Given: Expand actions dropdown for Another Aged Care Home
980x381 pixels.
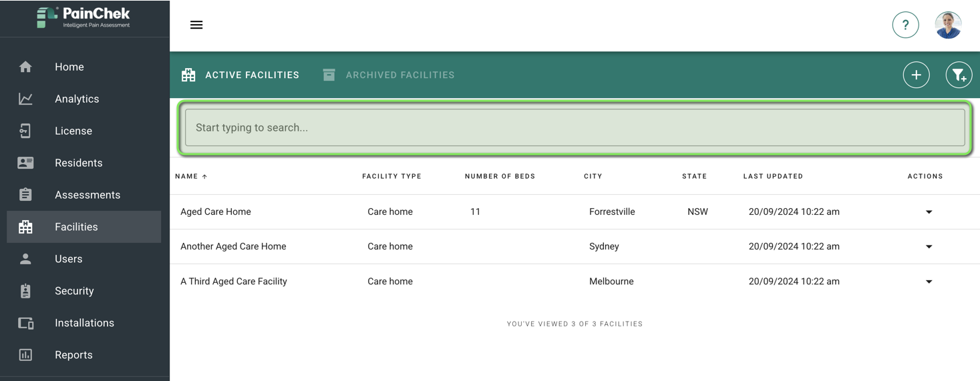Looking at the screenshot, I should pyautogui.click(x=929, y=247).
